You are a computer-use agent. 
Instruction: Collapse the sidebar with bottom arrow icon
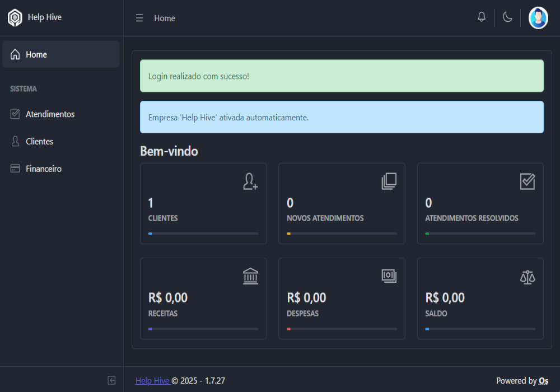click(111, 380)
